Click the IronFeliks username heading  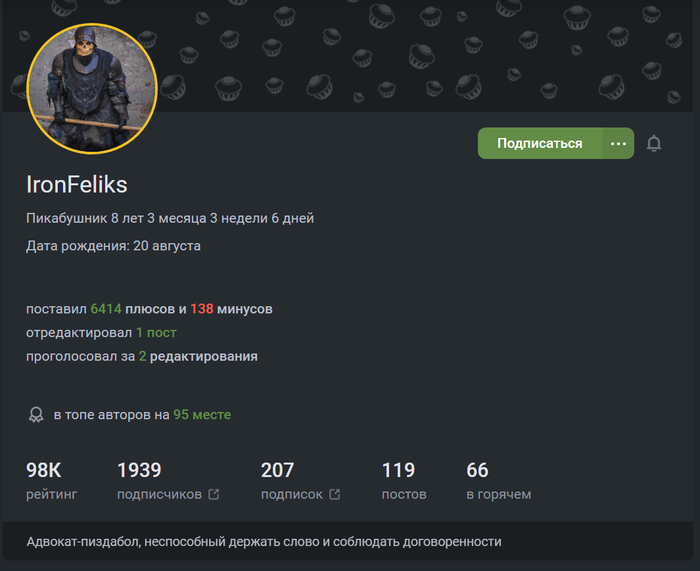(x=77, y=184)
